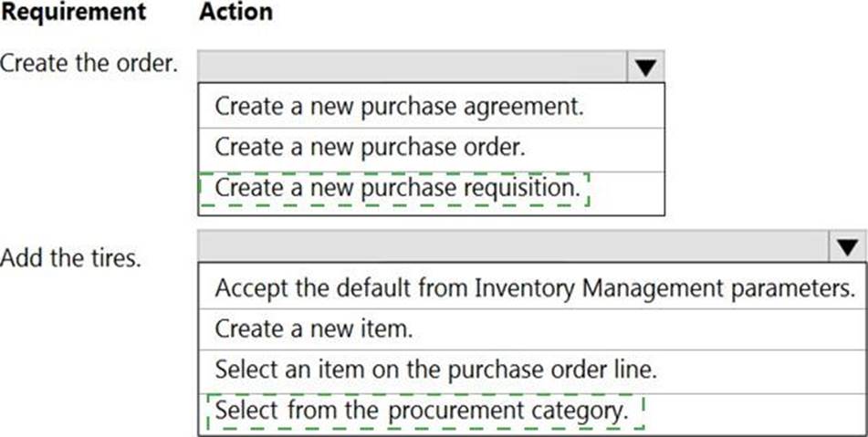Pick 'Create a new purchase requisition' option
The width and height of the screenshot is (868, 437).
397,190
